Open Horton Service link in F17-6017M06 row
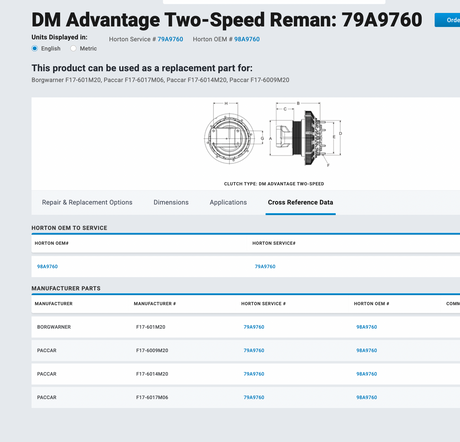460x442 pixels. click(x=254, y=397)
